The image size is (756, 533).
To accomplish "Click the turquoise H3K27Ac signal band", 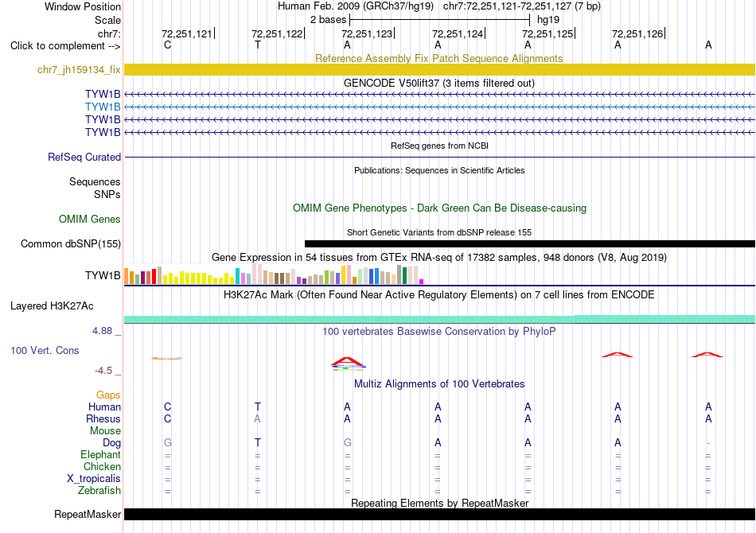I will pyautogui.click(x=439, y=319).
